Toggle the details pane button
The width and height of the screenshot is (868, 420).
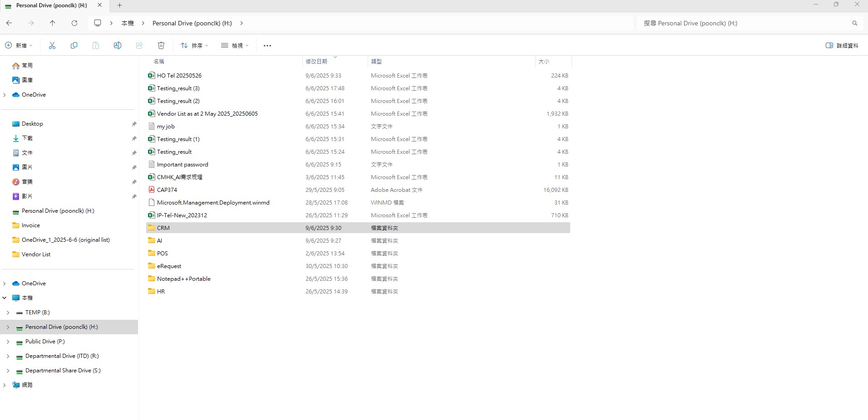click(842, 45)
